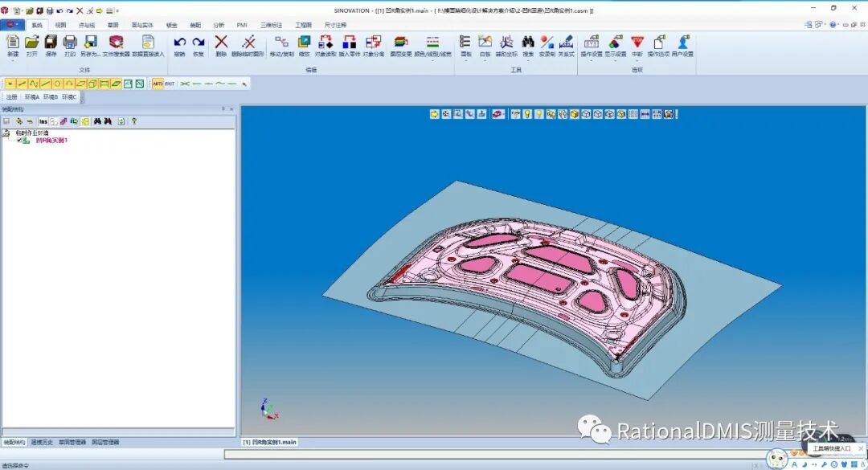Screen dimensions: 868x470
Task: Click the lightbulb icon in assembly panel toolbar
Action: coord(134,121)
